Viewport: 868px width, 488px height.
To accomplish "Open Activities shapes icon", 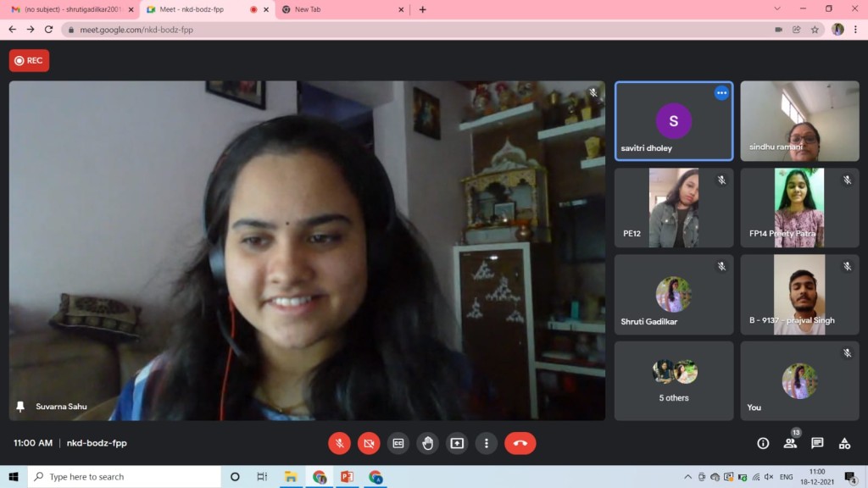I will [844, 443].
